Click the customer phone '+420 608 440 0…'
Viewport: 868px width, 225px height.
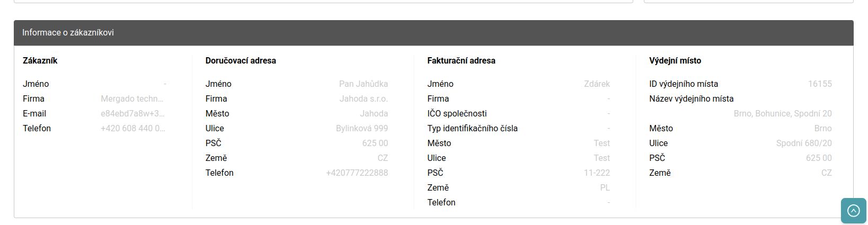tap(133, 128)
